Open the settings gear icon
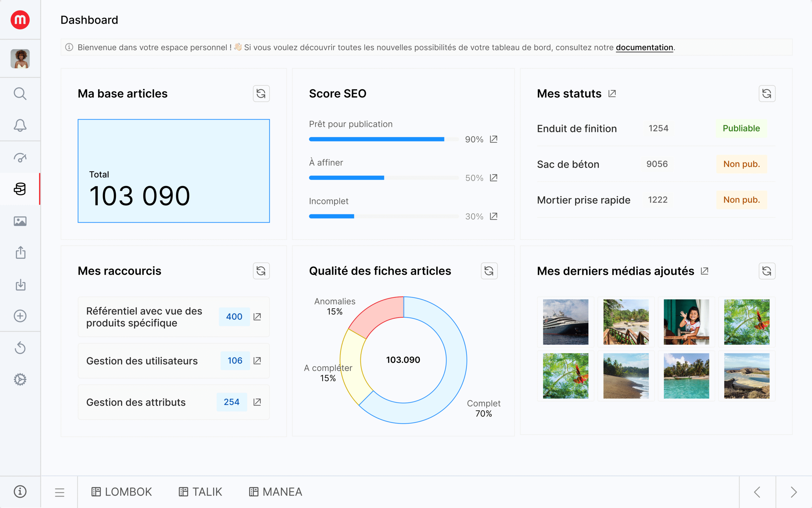 click(20, 379)
